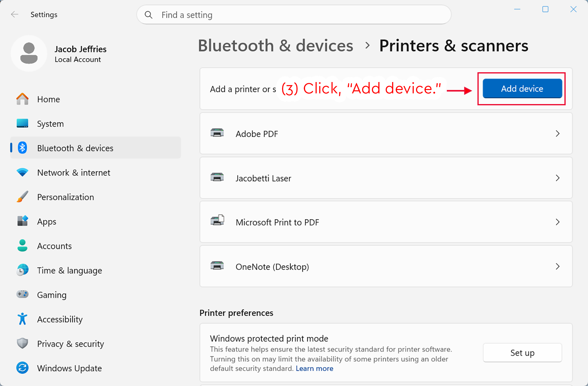Click the System monitor icon
This screenshot has width=588, height=386.
tap(22, 123)
